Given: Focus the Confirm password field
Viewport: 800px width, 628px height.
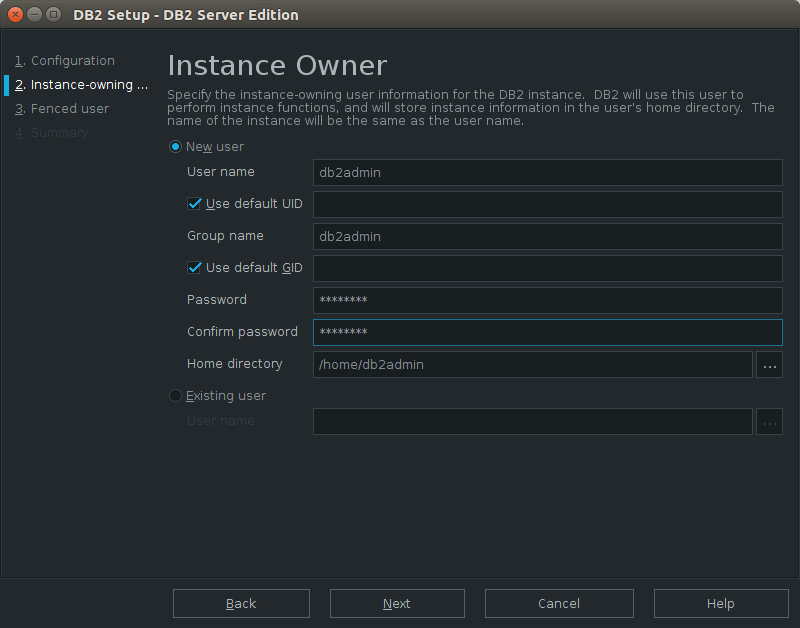Looking at the screenshot, I should point(547,333).
